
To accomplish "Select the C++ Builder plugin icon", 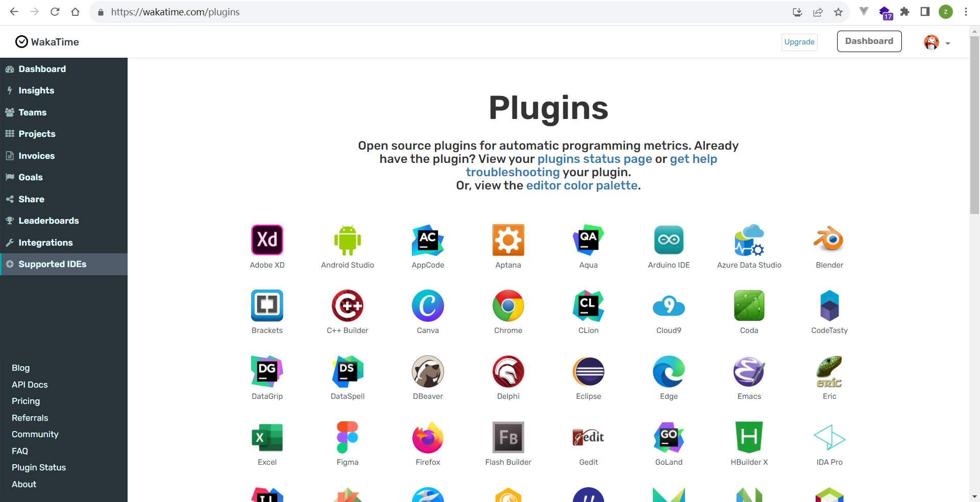I will 348,305.
